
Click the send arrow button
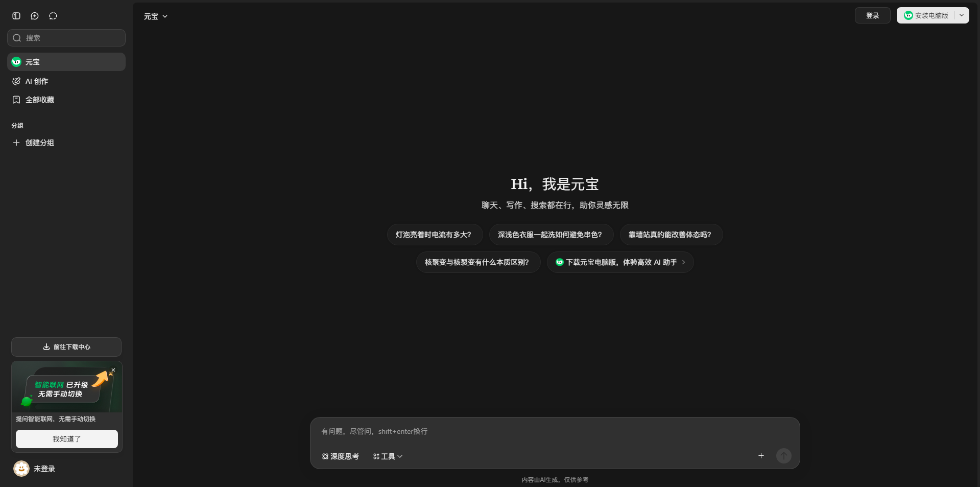[783, 455]
